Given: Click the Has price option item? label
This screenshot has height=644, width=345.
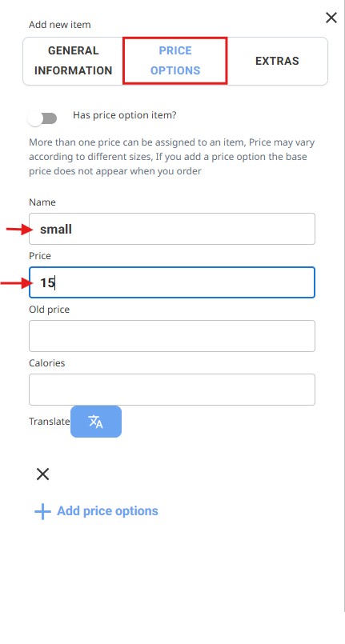Looking at the screenshot, I should [125, 115].
